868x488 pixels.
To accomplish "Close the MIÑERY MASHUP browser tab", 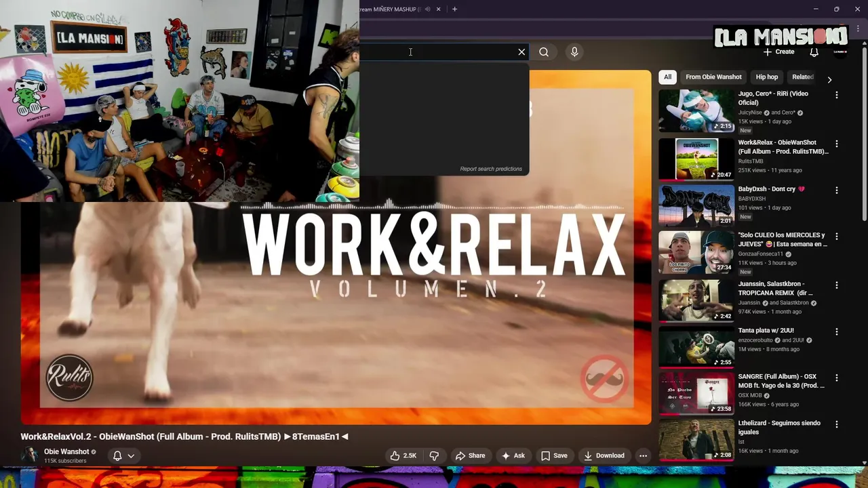I will coord(438,9).
